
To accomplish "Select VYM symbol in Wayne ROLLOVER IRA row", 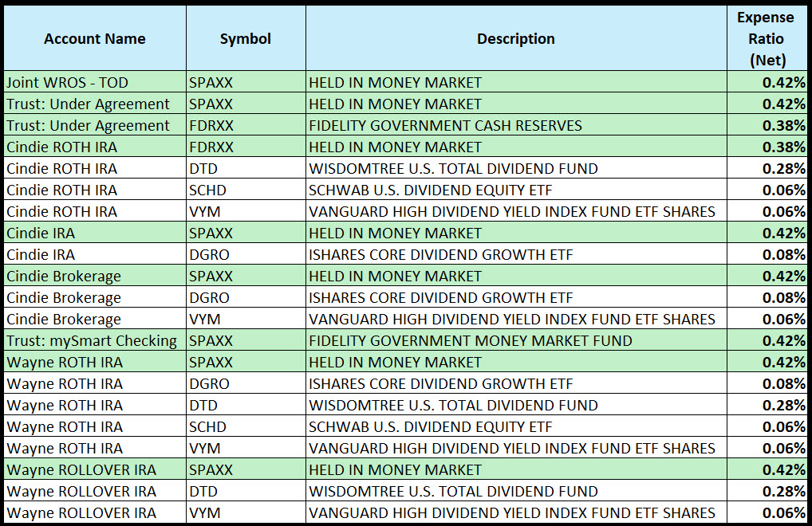I will (204, 512).
